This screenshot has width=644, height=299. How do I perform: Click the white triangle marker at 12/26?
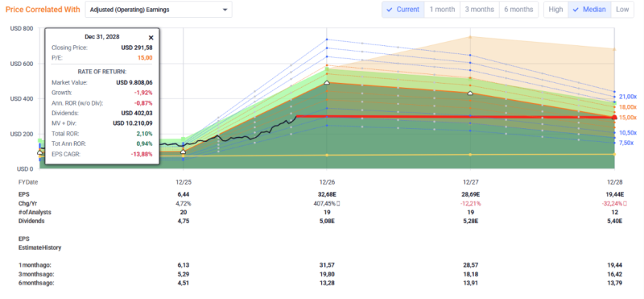coord(327,83)
